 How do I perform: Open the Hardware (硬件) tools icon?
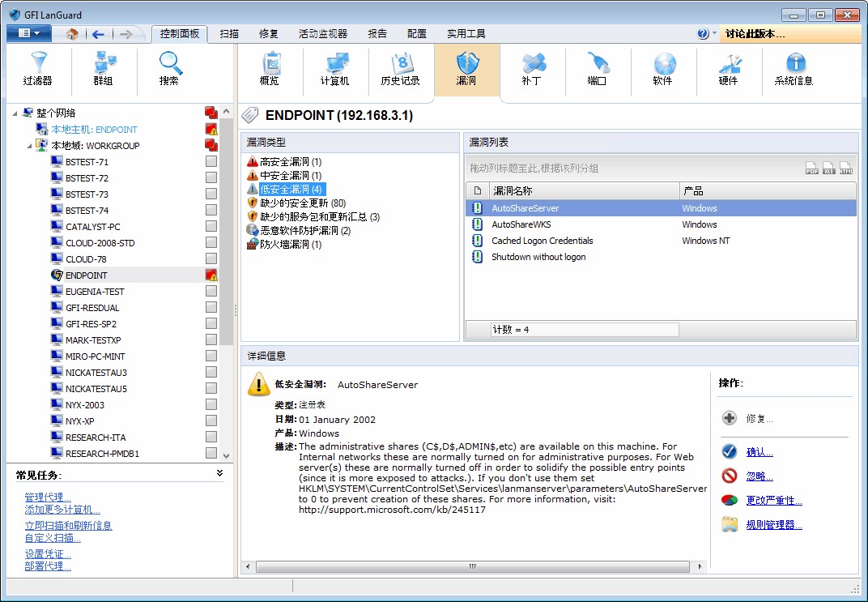click(x=729, y=62)
